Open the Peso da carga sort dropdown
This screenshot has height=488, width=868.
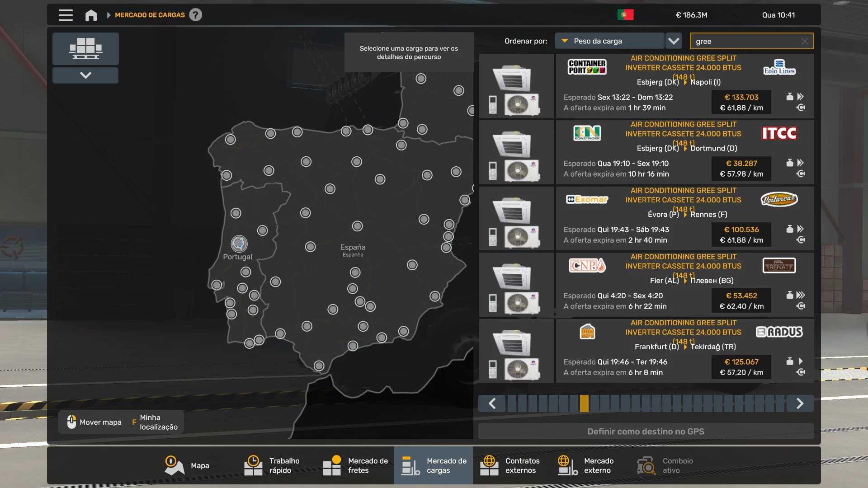609,41
